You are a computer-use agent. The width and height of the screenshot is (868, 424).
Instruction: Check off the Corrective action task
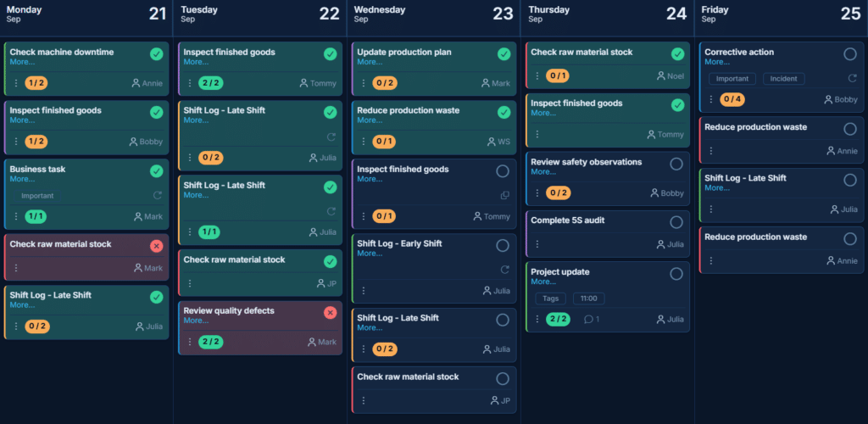point(850,54)
